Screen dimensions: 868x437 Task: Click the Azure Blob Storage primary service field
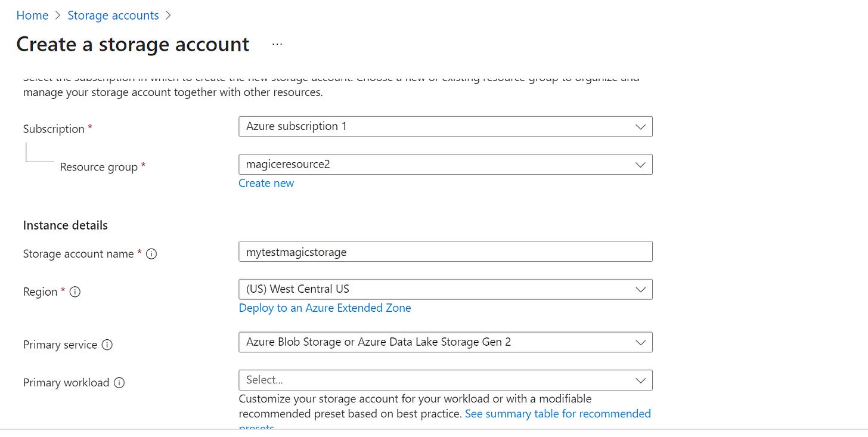(417, 342)
